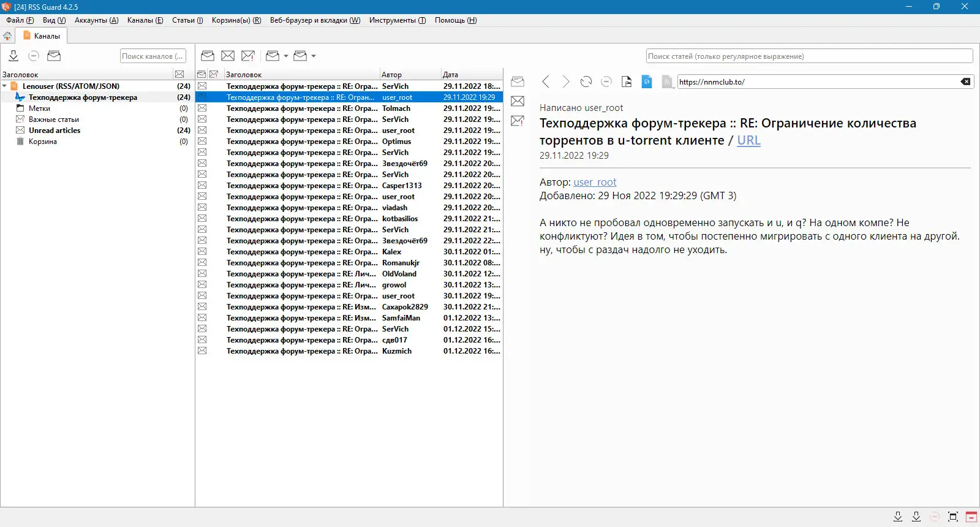Sort articles by the Автор column header
Screen dimensions: 980x527
[410, 74]
